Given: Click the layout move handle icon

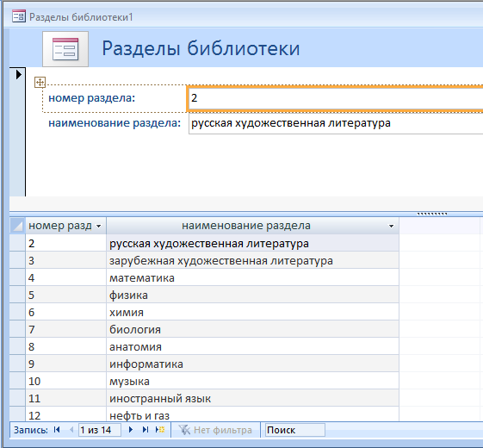Looking at the screenshot, I should coord(40,83).
